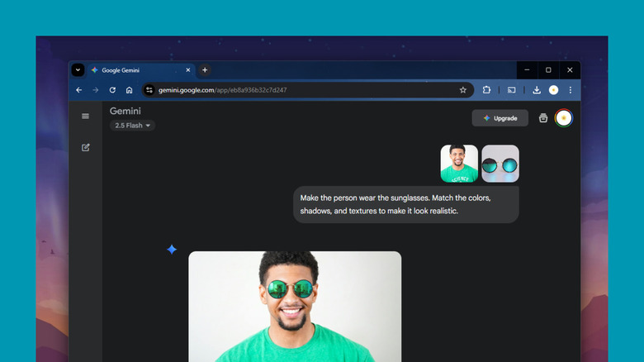Open the uploaded sunglasses image thumbnail
The width and height of the screenshot is (644, 362).
click(x=500, y=164)
